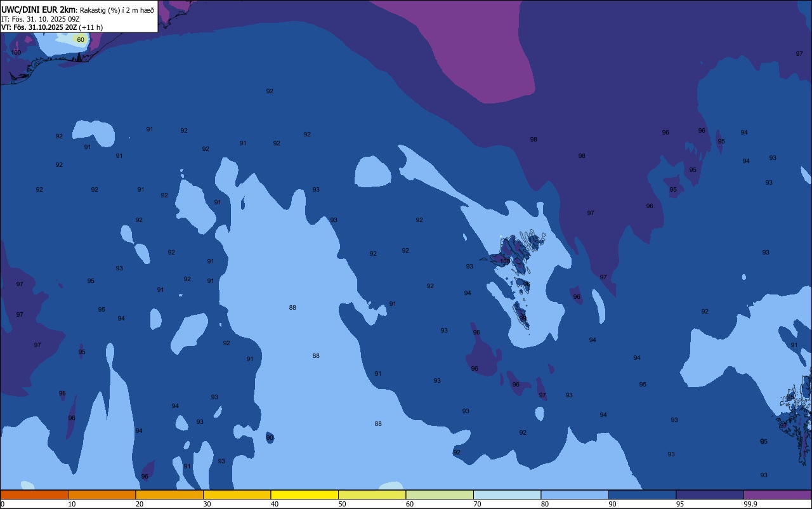Screen dimensions: 812x509
Task: Click the pale green 60–70 legend swatch
Action: [440, 494]
